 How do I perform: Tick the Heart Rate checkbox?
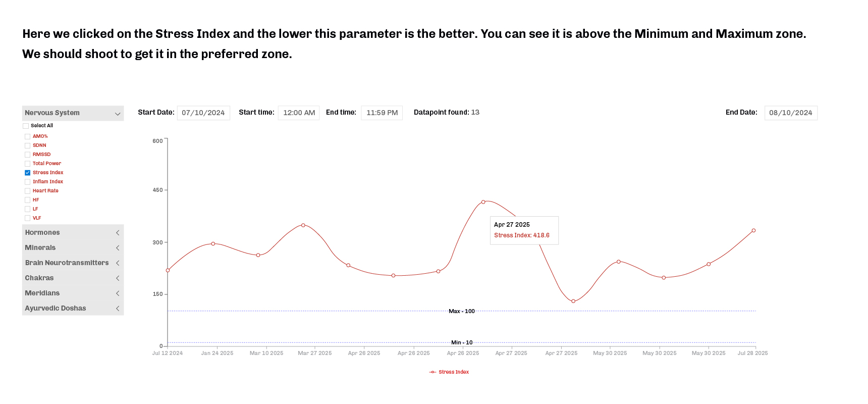pos(28,191)
